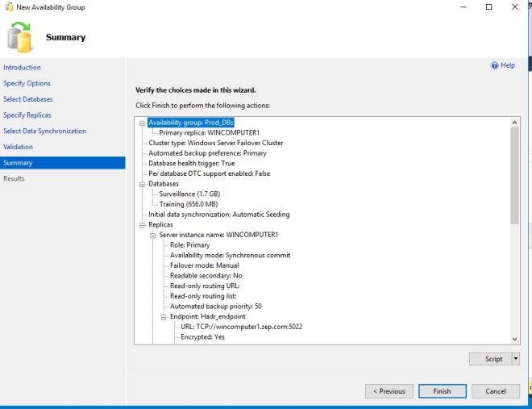Go to the Introduction page

click(23, 68)
